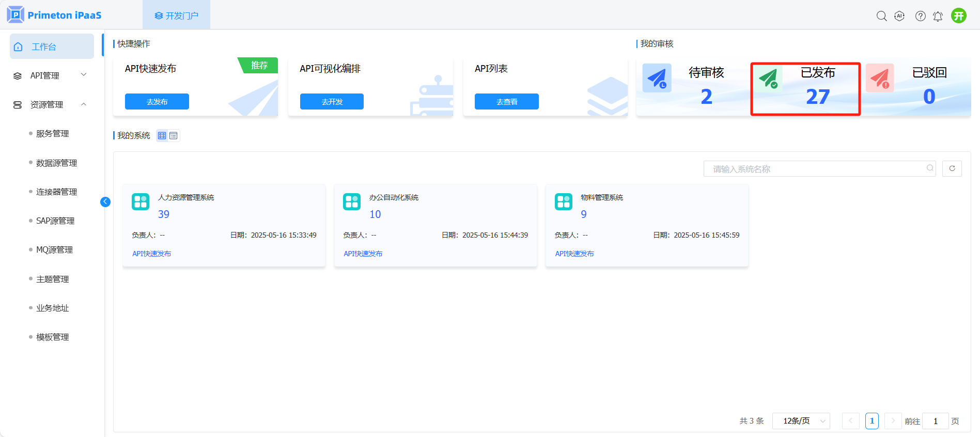Open the notifications bell icon
Screen dimensions: 980x437
tap(938, 17)
